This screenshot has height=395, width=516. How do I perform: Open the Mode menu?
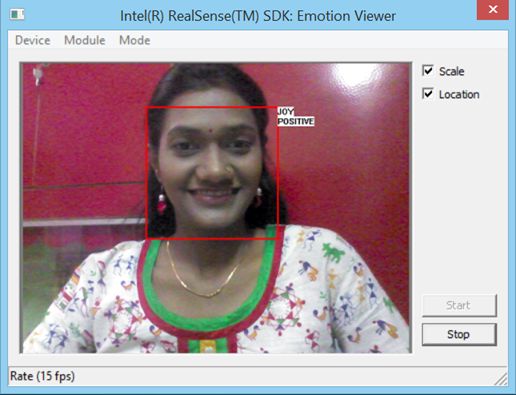[x=135, y=40]
